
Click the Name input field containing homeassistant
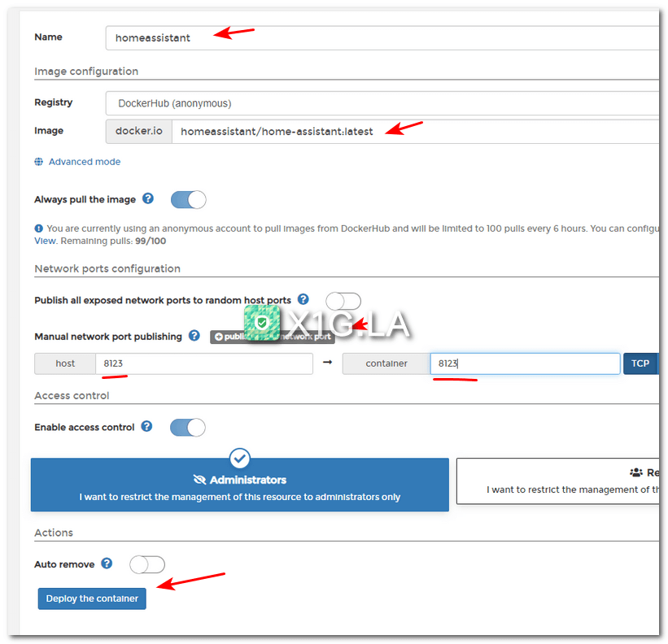[382, 38]
